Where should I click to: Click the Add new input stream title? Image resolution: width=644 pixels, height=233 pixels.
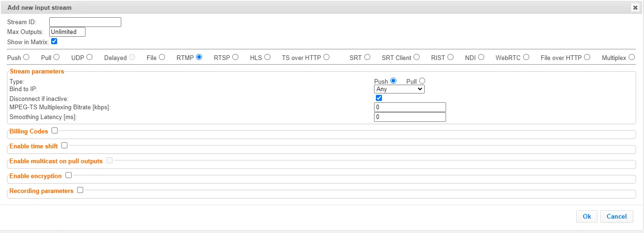(x=39, y=8)
